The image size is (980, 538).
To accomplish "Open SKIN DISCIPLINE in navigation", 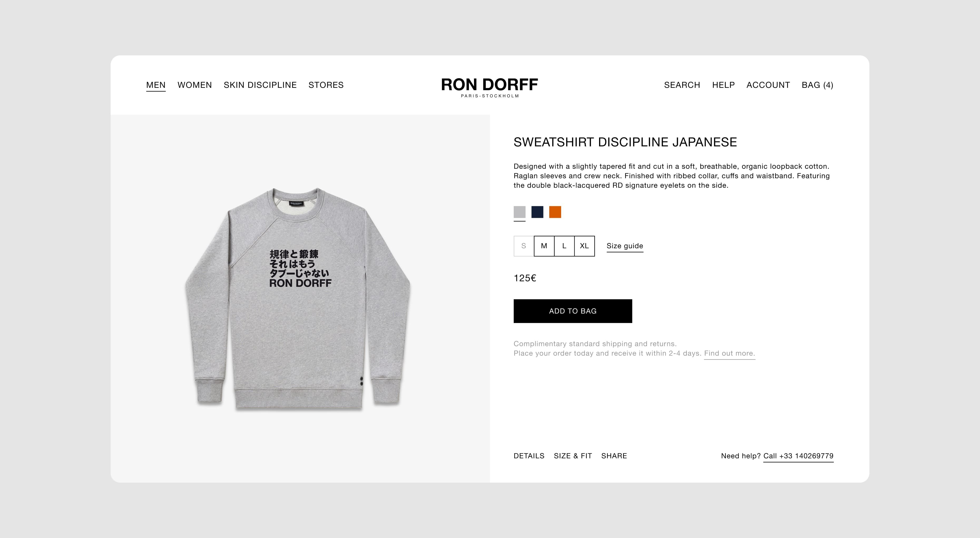I will coord(260,85).
